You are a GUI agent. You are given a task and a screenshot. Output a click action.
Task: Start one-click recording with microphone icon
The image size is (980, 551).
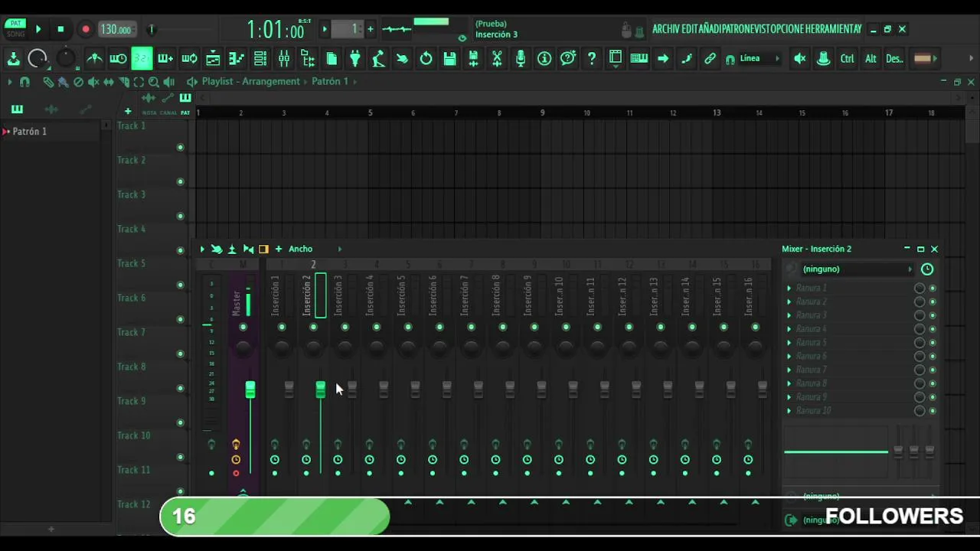click(521, 58)
